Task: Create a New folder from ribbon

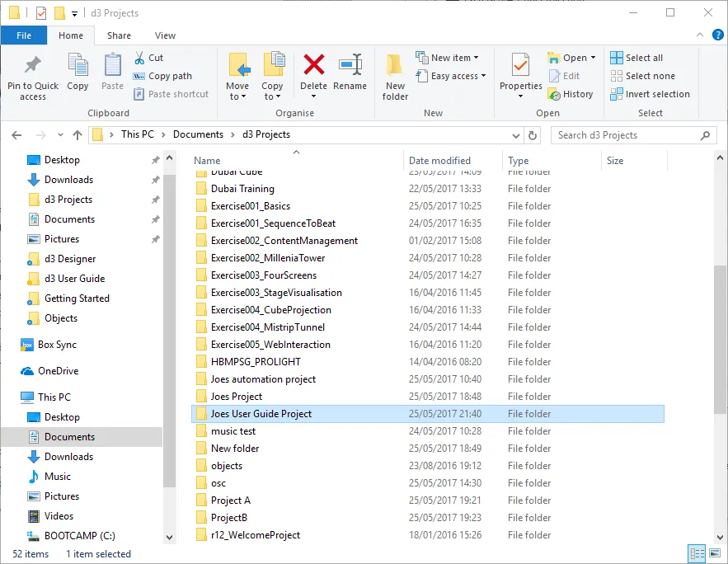Action: (395, 74)
